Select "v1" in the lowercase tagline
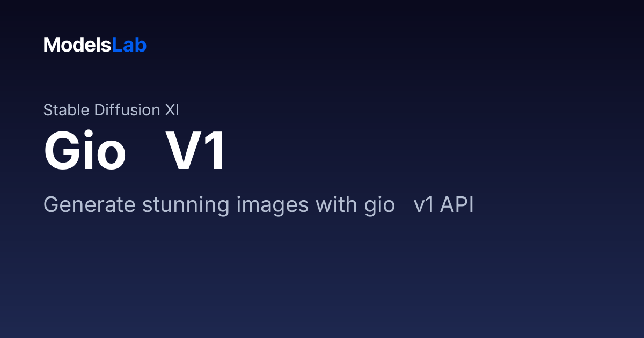Screen dimensions: 644x338 [x=425, y=205]
